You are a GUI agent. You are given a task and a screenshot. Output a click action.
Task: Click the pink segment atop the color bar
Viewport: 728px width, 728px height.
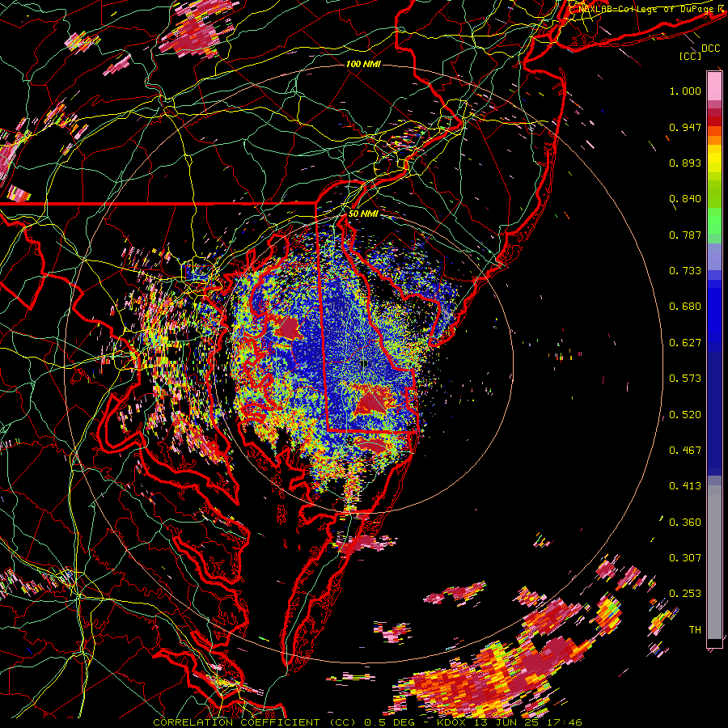point(714,86)
